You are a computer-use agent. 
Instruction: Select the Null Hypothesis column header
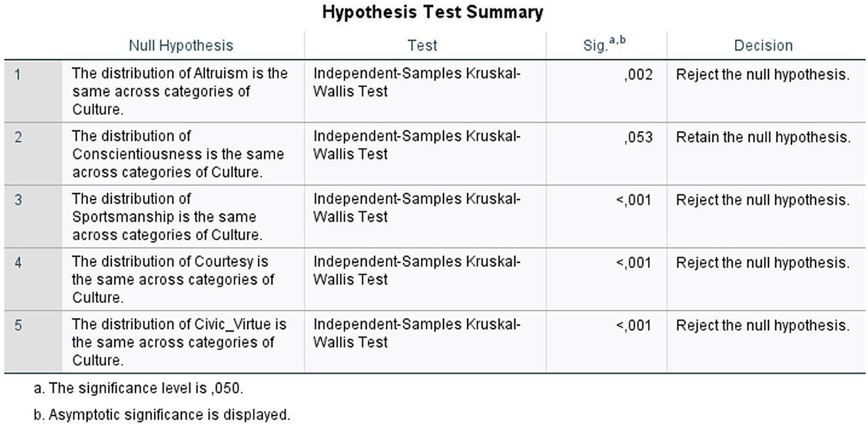tap(181, 45)
